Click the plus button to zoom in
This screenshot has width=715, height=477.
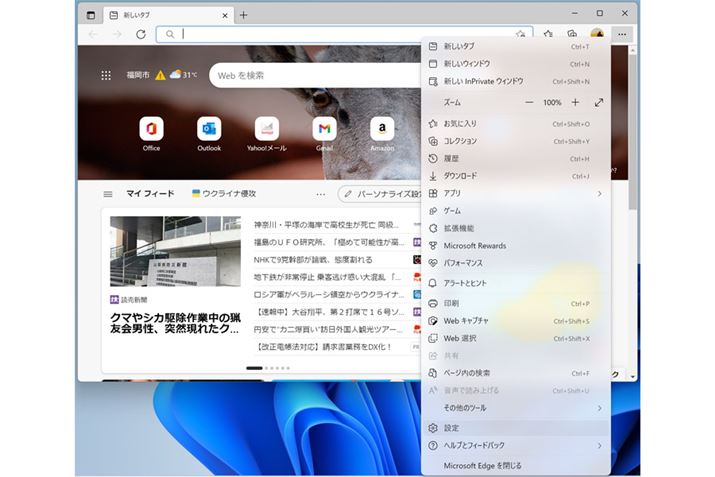[575, 102]
